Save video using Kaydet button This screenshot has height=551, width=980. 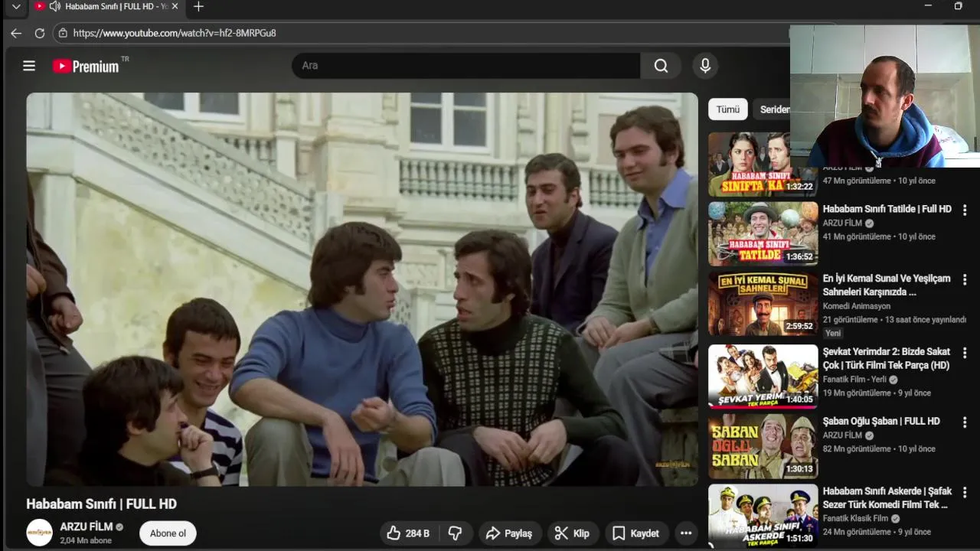(635, 533)
